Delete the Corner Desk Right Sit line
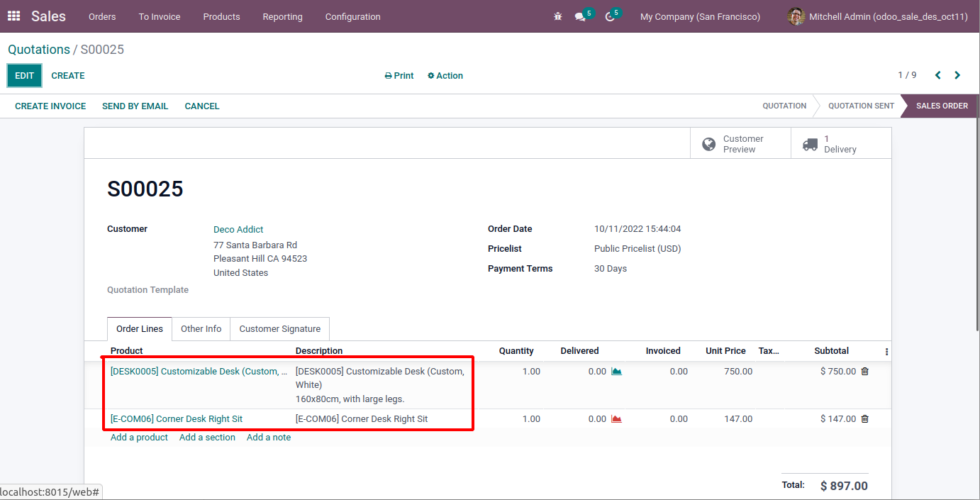The height and width of the screenshot is (500, 980). coord(864,418)
